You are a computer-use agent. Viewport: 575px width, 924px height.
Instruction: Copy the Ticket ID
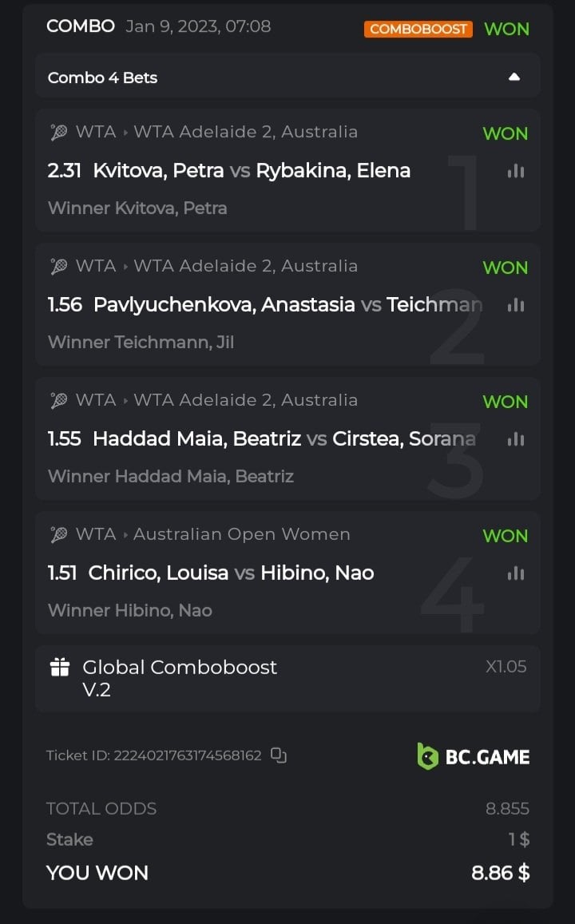point(279,755)
